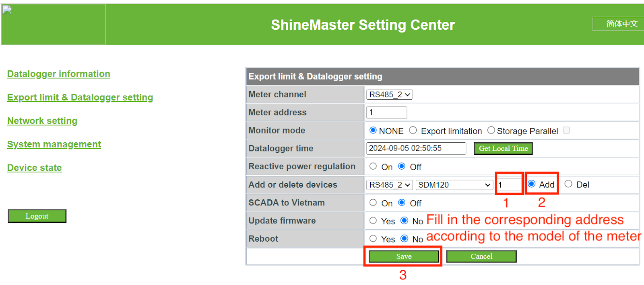Click the Meter address input field

386,113
